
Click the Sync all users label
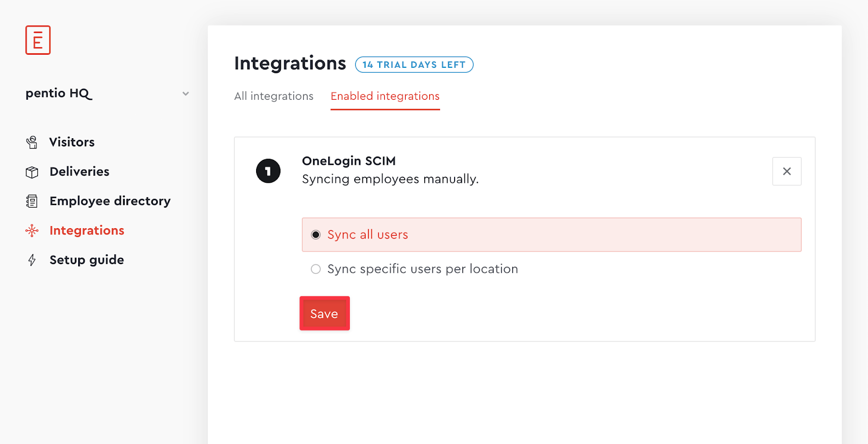pyautogui.click(x=368, y=235)
